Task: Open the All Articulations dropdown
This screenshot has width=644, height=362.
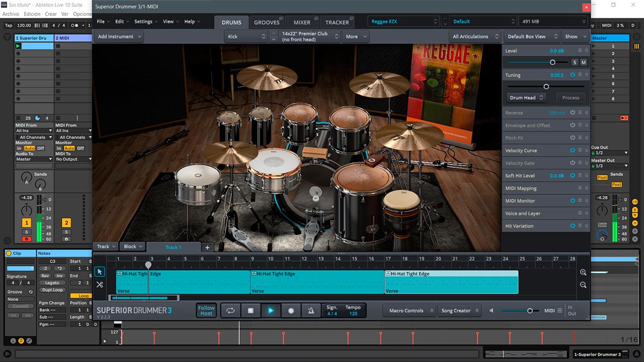Action: (x=474, y=36)
